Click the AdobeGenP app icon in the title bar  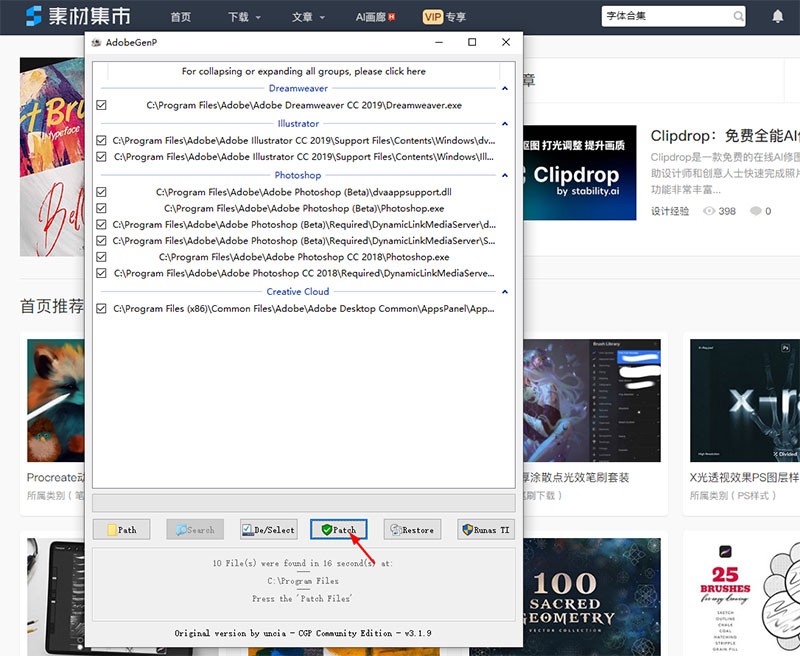click(96, 42)
